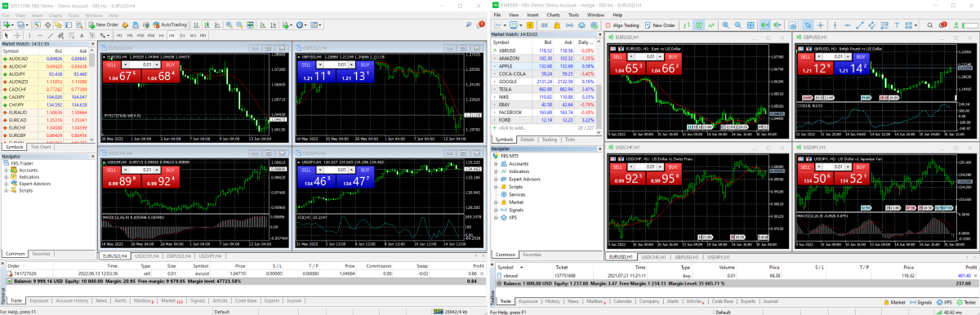This screenshot has width=980, height=315.
Task: Select the crosshair tool in the MT5 toolbar
Action: (821, 24)
